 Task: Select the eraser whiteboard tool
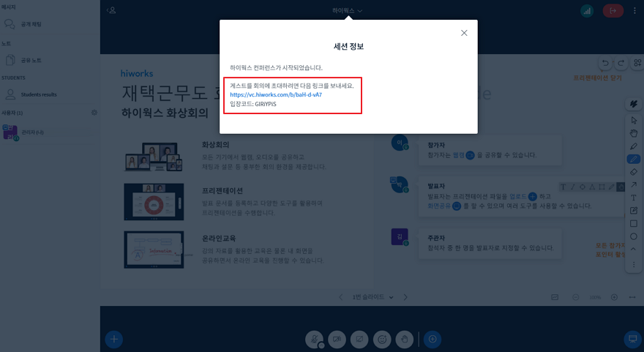(x=633, y=172)
